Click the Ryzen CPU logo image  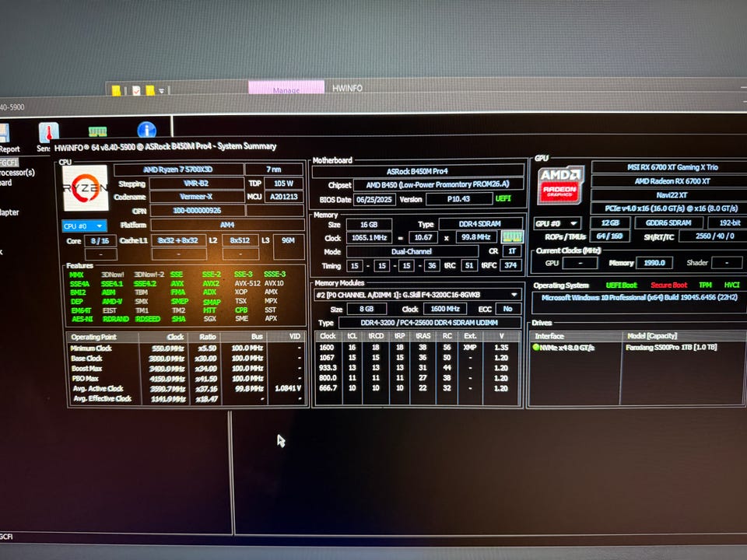86,188
